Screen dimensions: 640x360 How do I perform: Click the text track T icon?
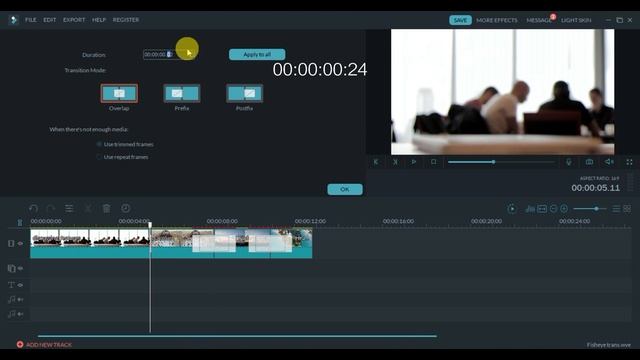tap(11, 284)
